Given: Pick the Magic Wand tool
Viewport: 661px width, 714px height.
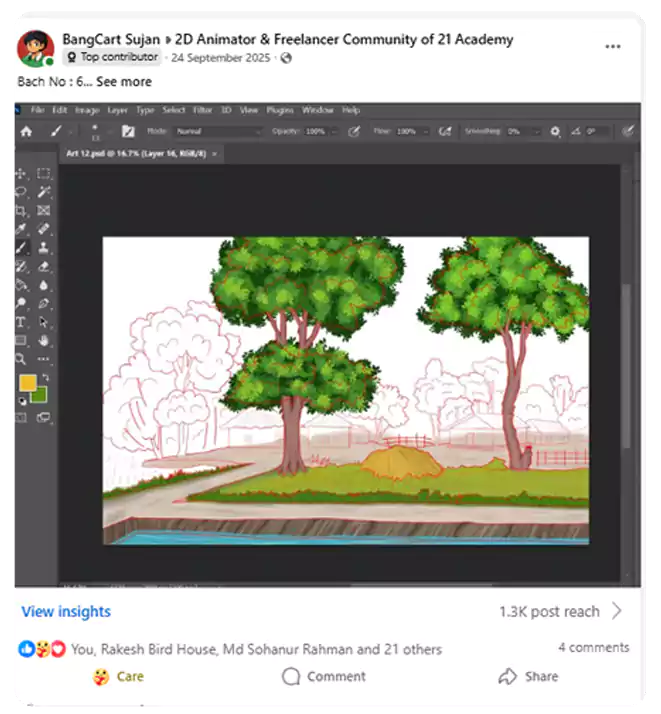Looking at the screenshot, I should (44, 192).
